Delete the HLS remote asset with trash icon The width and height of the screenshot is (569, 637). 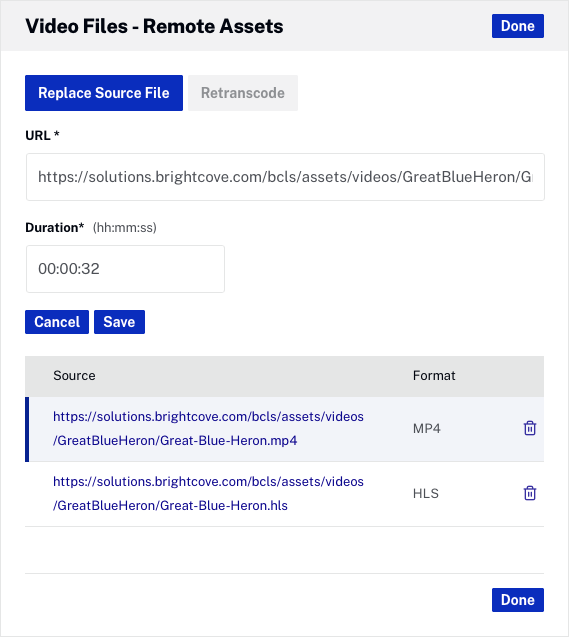(530, 493)
